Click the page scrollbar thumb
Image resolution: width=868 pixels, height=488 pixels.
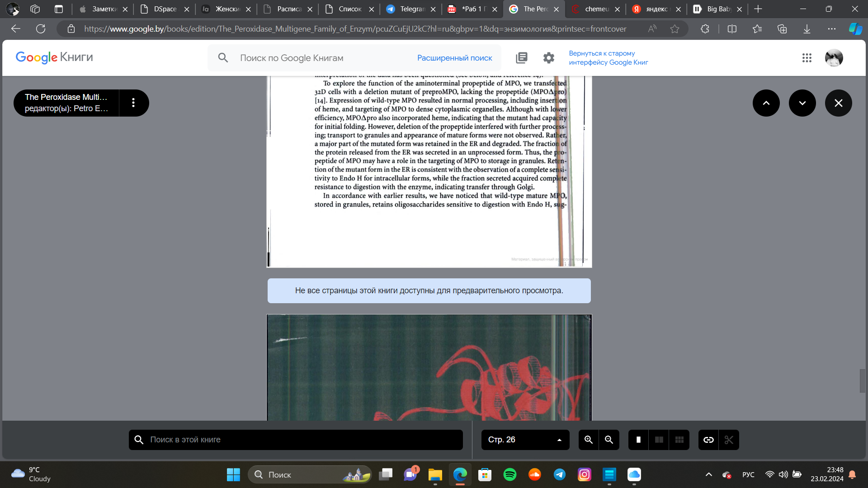(x=863, y=380)
